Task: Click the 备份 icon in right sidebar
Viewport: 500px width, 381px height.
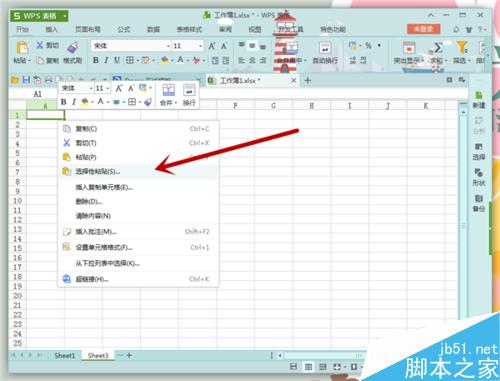Action: pyautogui.click(x=479, y=199)
